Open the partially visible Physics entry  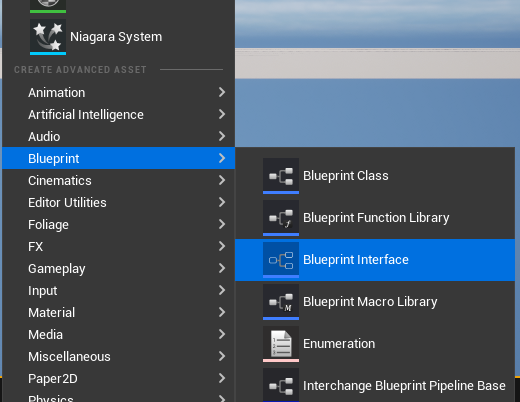118,397
